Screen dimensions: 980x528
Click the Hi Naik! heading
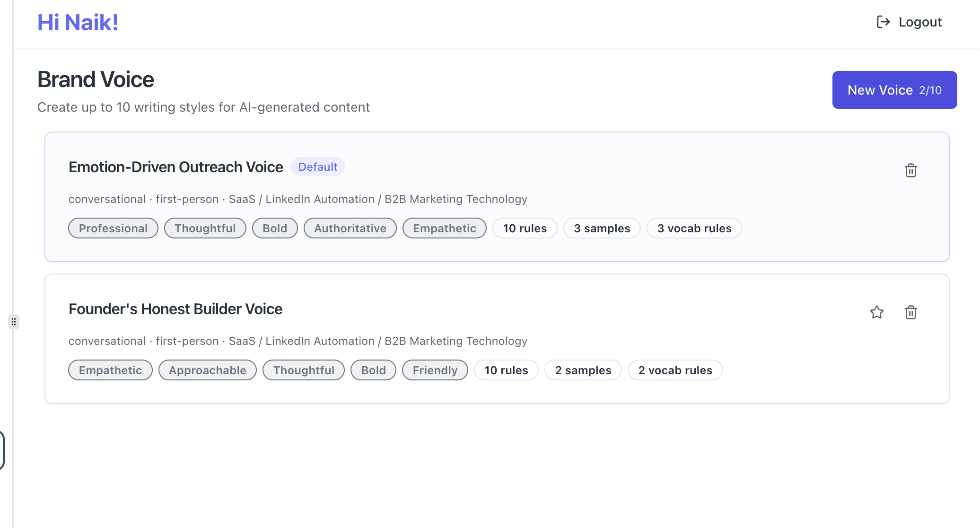coord(78,22)
